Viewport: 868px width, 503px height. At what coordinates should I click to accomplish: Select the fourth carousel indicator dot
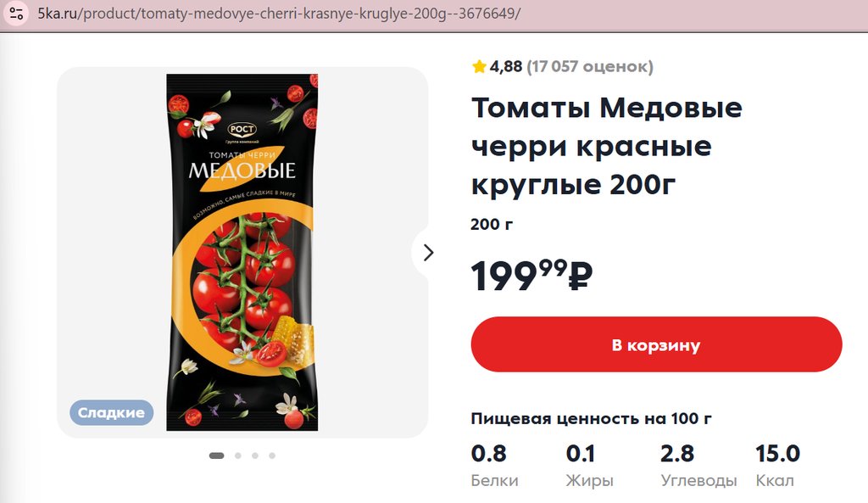272,455
